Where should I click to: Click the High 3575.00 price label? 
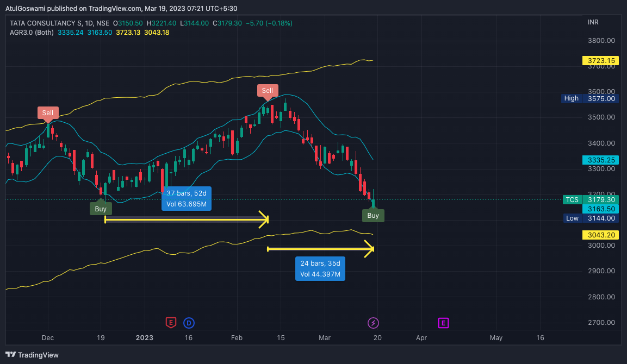(590, 98)
